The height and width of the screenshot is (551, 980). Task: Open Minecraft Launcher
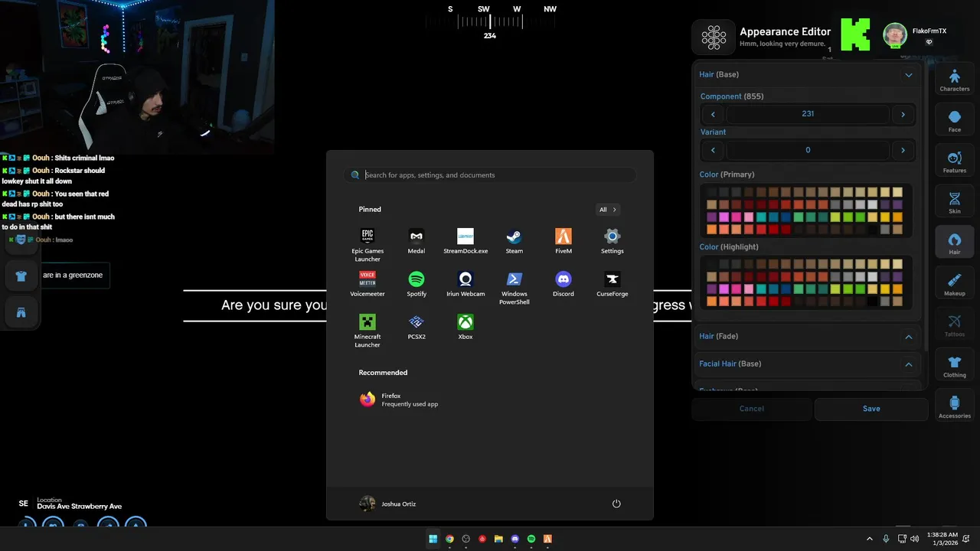click(x=367, y=330)
